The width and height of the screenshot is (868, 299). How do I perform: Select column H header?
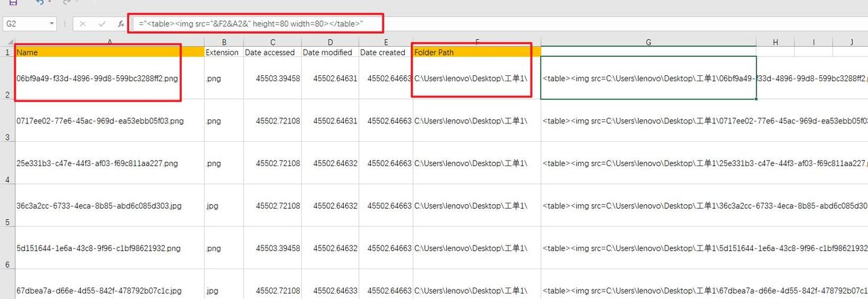point(775,42)
